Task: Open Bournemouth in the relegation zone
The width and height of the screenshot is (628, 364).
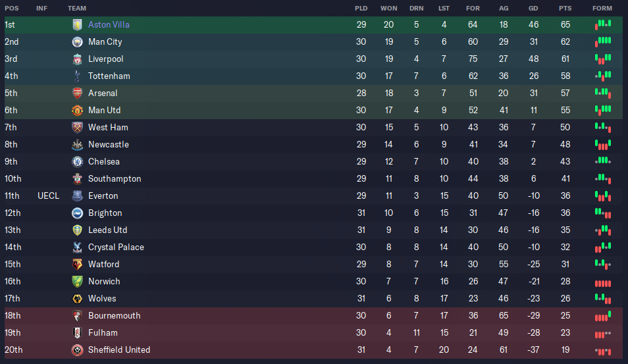Action: (114, 315)
